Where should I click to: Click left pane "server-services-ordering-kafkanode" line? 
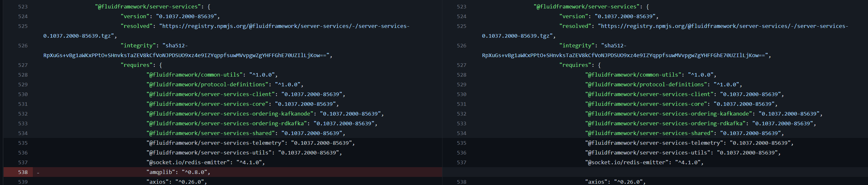pyautogui.click(x=265, y=114)
